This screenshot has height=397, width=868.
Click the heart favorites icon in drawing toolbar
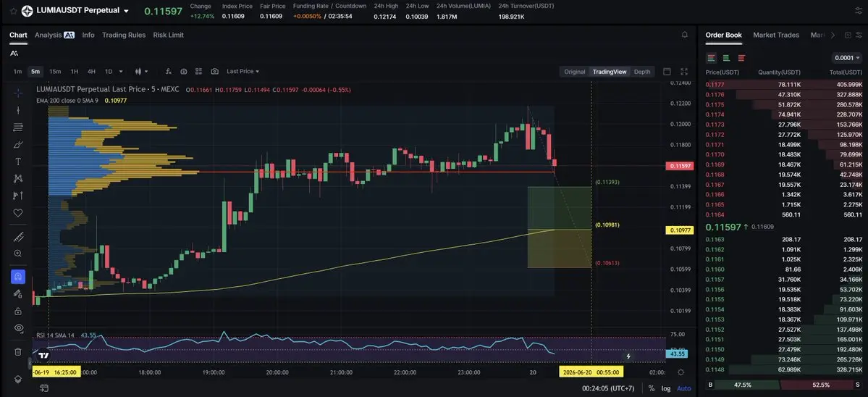tap(18, 212)
